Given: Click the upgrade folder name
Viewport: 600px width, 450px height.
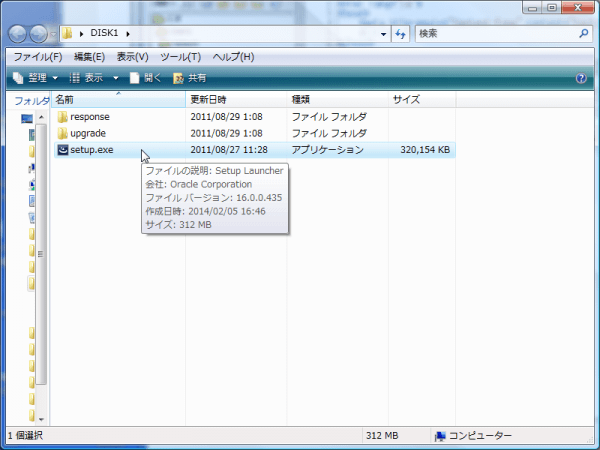Looking at the screenshot, I should pyautogui.click(x=88, y=133).
